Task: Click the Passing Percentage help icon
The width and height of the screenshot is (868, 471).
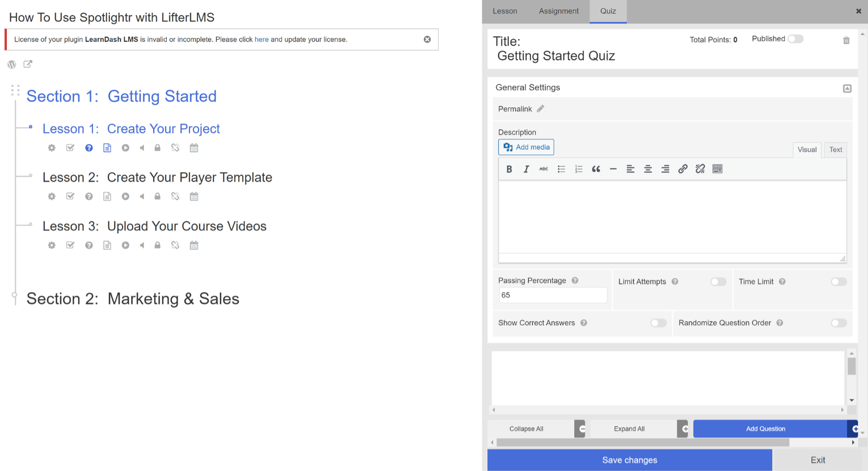Action: pyautogui.click(x=575, y=280)
